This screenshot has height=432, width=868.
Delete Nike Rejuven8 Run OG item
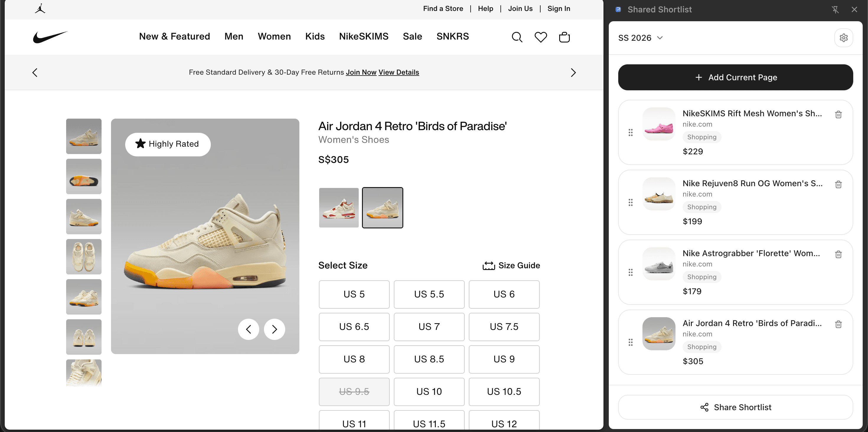[838, 184]
